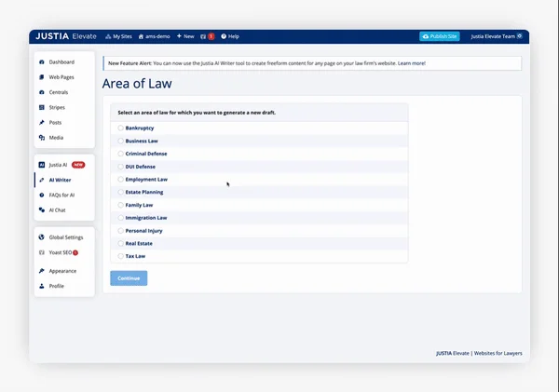Image resolution: width=559 pixels, height=392 pixels.
Task: Open the Justia Elevate Team account menu
Action: tap(497, 36)
